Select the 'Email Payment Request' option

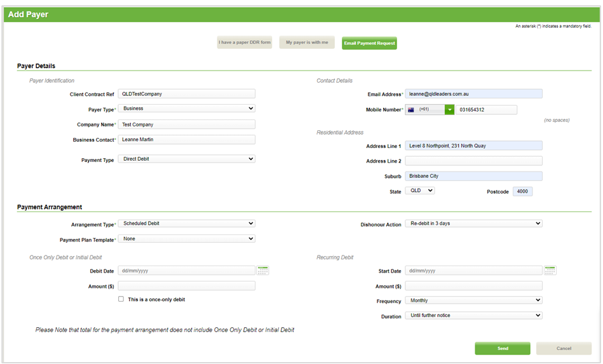click(369, 43)
